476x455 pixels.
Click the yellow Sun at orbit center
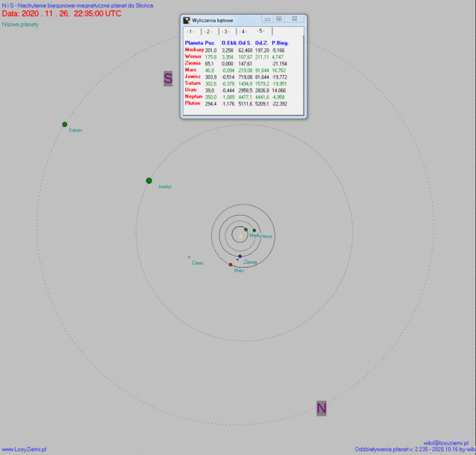click(240, 236)
